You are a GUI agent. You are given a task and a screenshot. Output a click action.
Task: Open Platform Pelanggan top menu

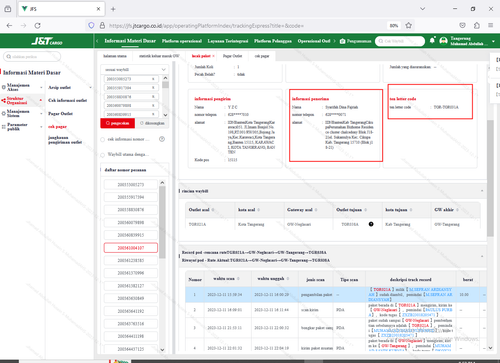tap(273, 41)
